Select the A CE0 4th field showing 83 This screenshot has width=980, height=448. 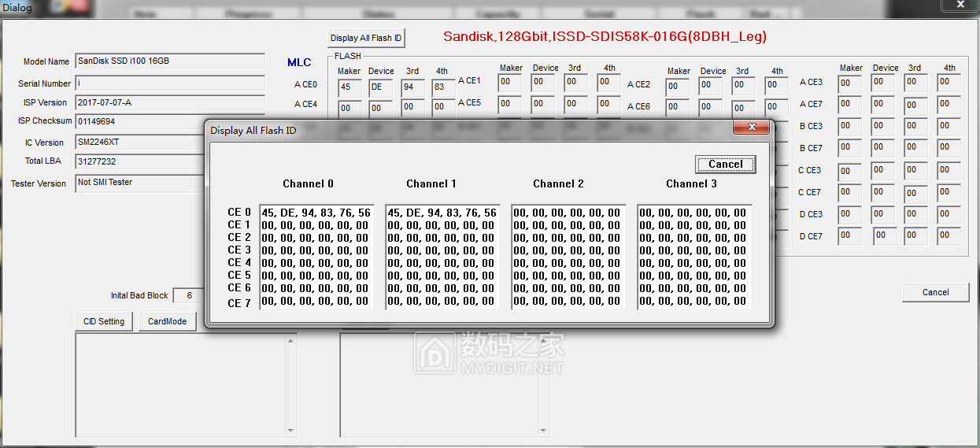[x=443, y=87]
